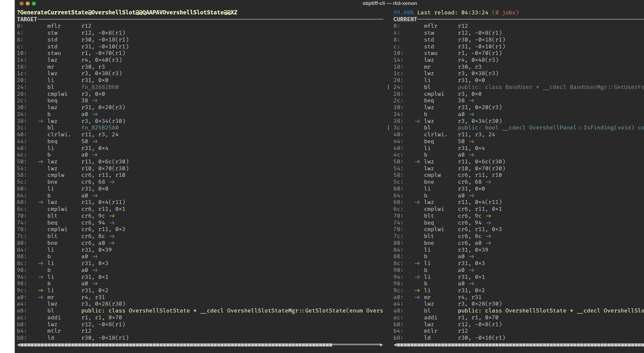Click incoming arrow at address 8c in CURRENT
644x353 pixels.
tap(417, 263)
